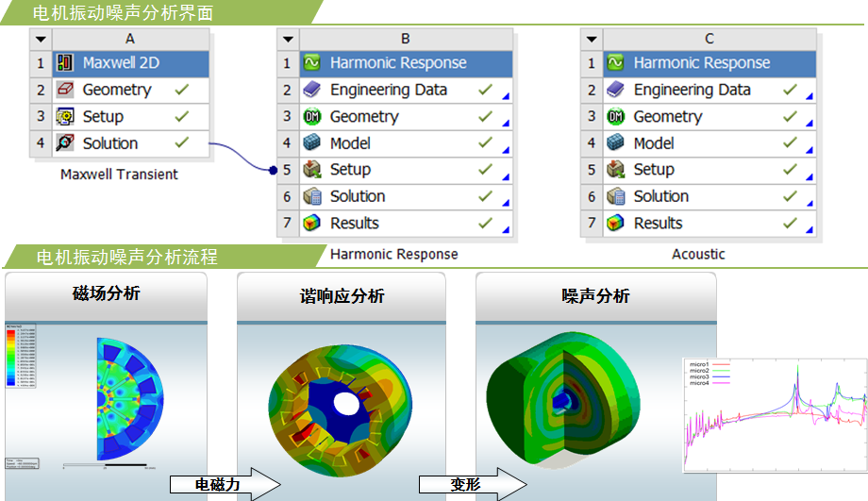Click Engineering Data book icon in system C
This screenshot has width=868, height=501.
tap(615, 89)
